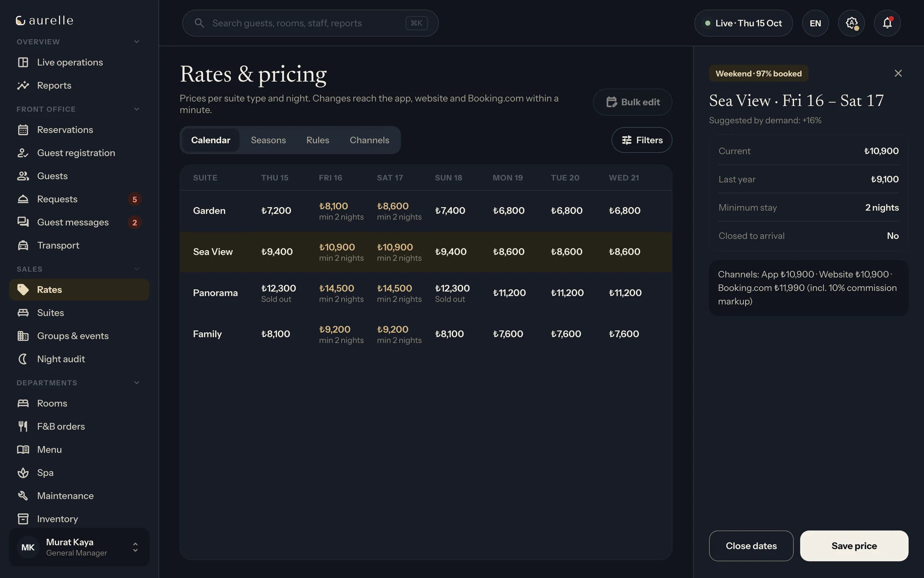Click the Live Thu 15 Oct status pill

(x=743, y=23)
